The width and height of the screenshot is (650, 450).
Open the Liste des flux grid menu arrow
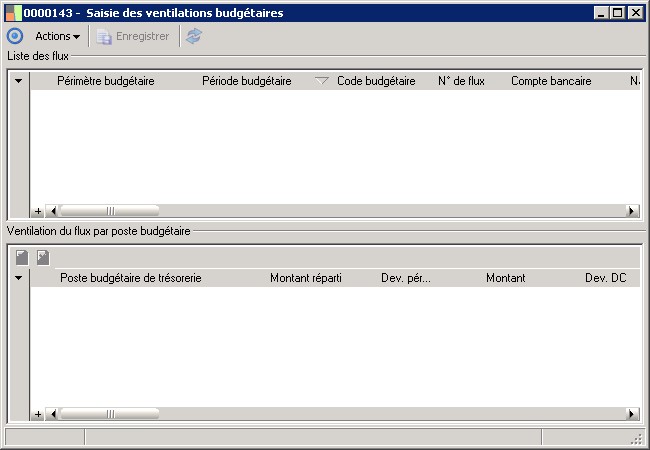pyautogui.click(x=19, y=81)
